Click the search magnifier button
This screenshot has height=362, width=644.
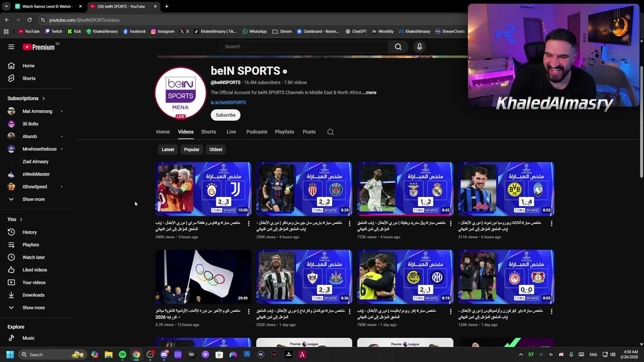point(398,47)
